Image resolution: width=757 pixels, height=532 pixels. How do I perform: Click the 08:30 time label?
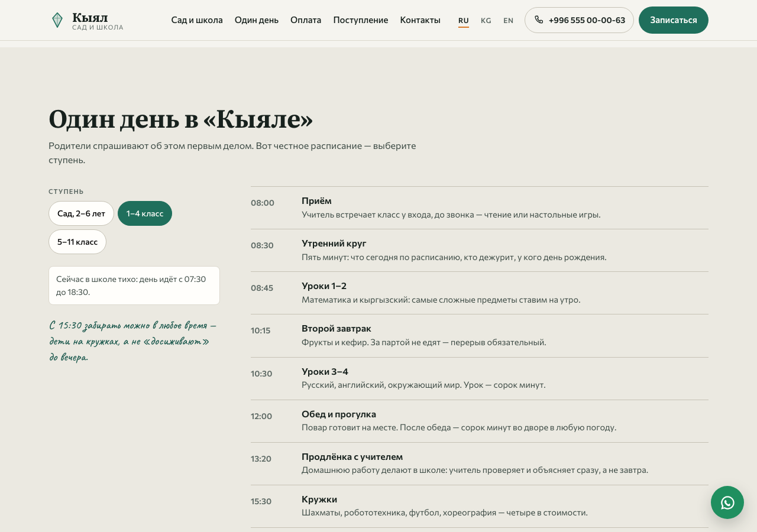pyautogui.click(x=262, y=245)
